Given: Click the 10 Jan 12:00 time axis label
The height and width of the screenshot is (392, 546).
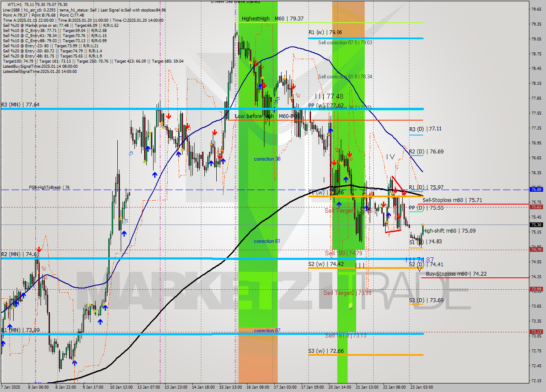Looking at the screenshot, I should pos(121,387).
